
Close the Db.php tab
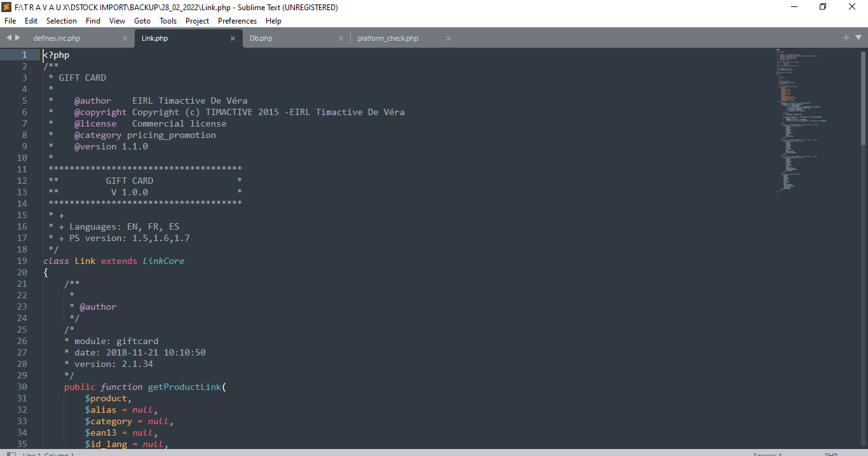[341, 38]
